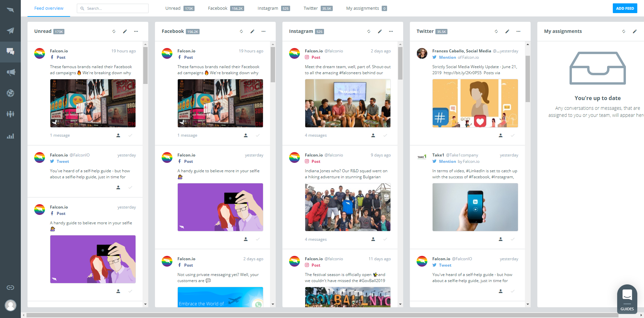Expand '4 messages' under Indiana Jones post
This screenshot has width=644, height=318.
pyautogui.click(x=316, y=239)
